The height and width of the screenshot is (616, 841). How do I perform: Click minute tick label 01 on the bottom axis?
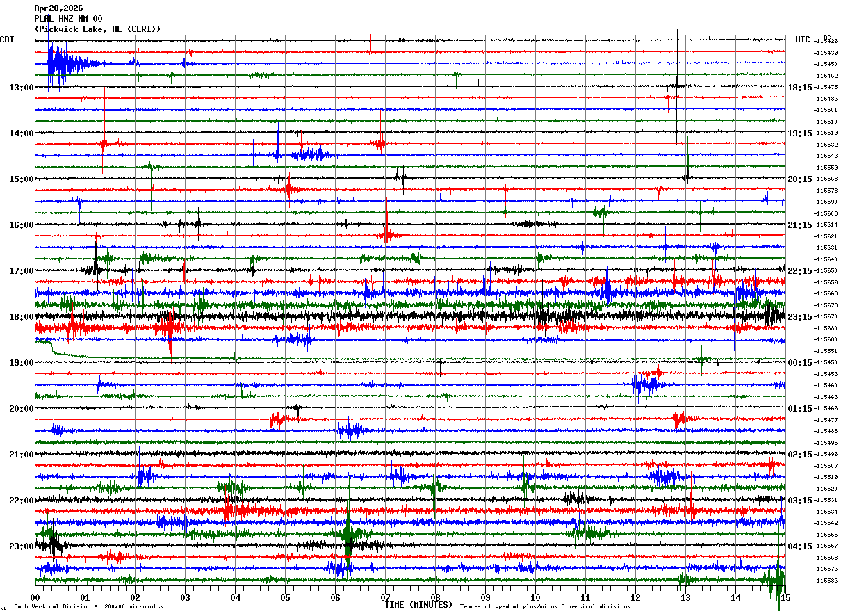[x=85, y=598]
